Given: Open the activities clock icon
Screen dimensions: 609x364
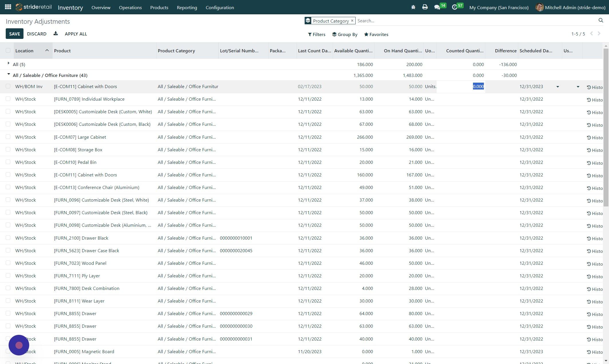Looking at the screenshot, I should pyautogui.click(x=454, y=7).
